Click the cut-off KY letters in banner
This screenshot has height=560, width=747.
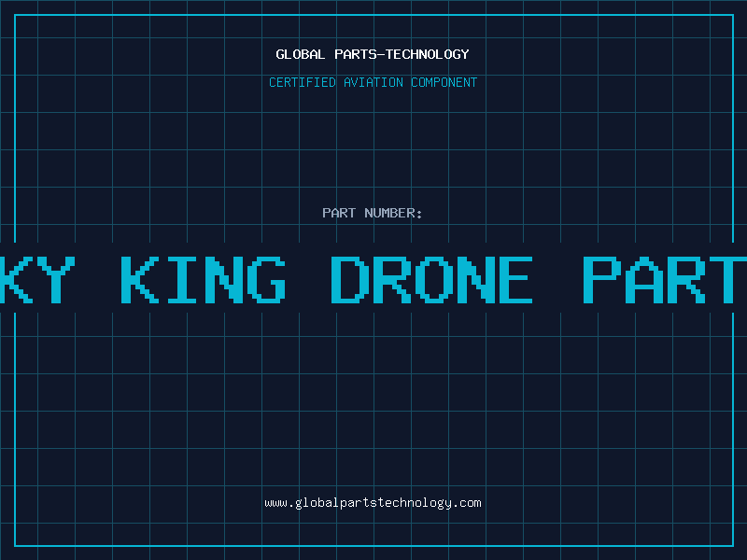pos(37,279)
